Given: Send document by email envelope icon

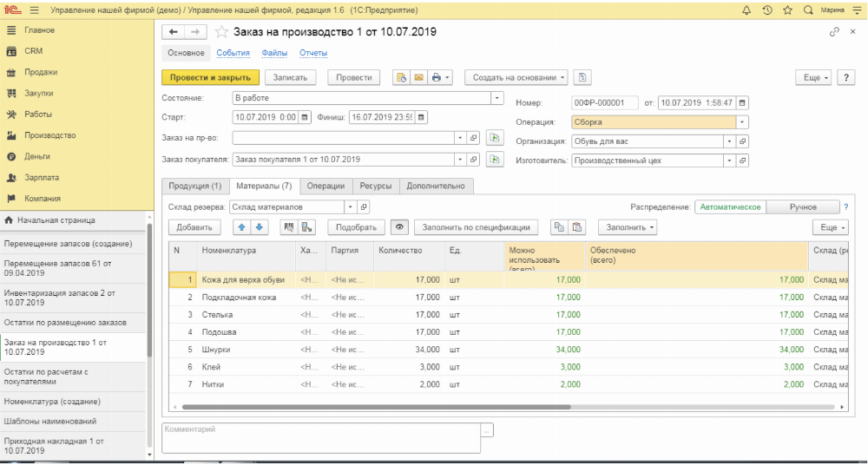Looking at the screenshot, I should pyautogui.click(x=418, y=77).
